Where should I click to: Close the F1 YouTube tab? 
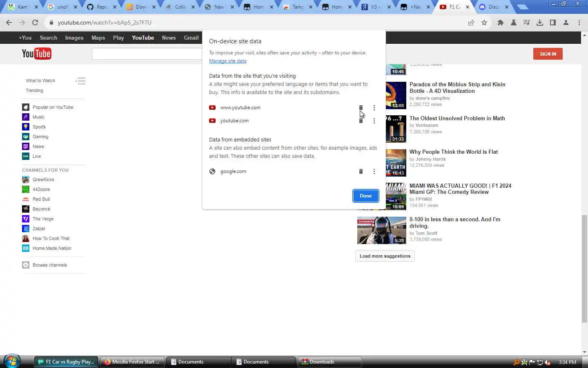(x=468, y=7)
